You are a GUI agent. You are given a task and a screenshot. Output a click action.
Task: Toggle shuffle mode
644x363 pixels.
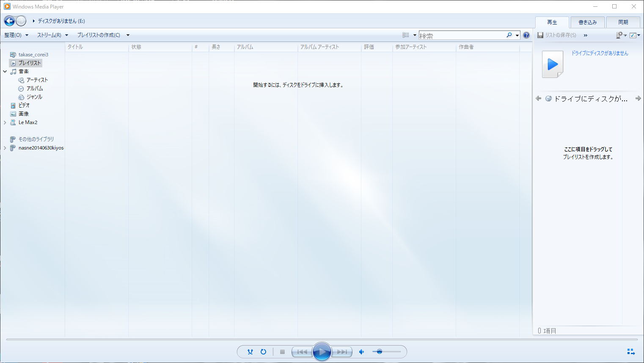pyautogui.click(x=250, y=352)
